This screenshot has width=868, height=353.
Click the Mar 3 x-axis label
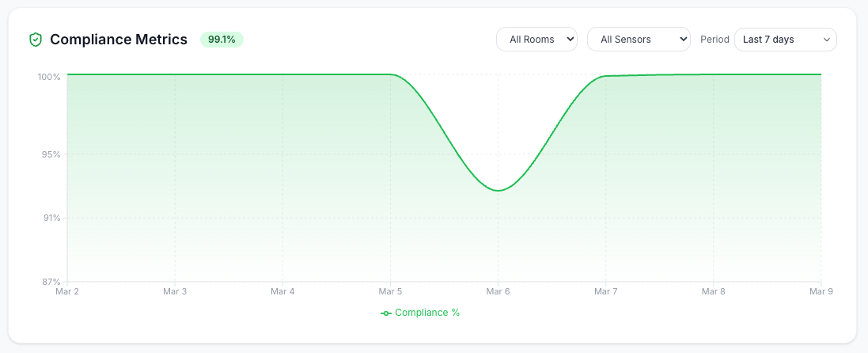pos(175,291)
